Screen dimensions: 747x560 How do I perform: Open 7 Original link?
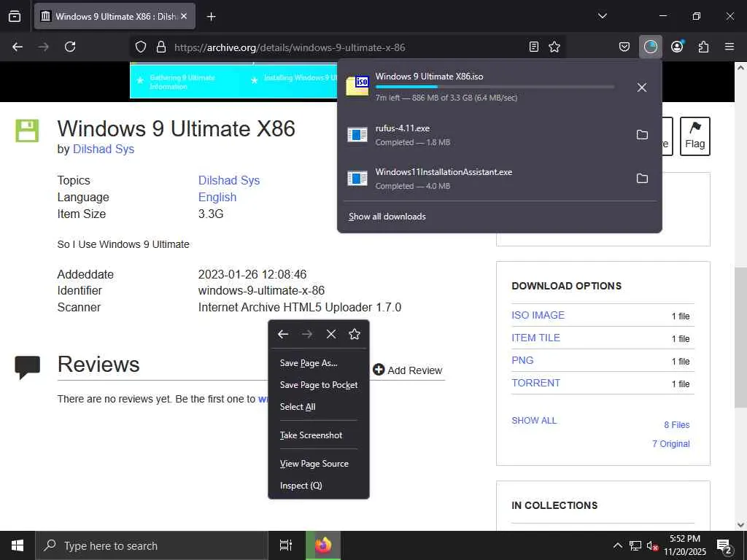point(671,444)
